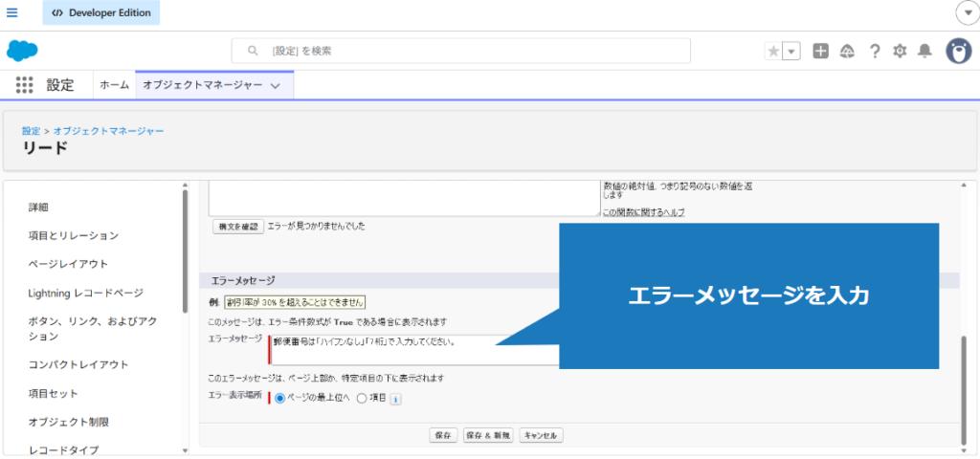980x459 pixels.
Task: Open 項目とリレーション in the sidebar
Action: [74, 235]
